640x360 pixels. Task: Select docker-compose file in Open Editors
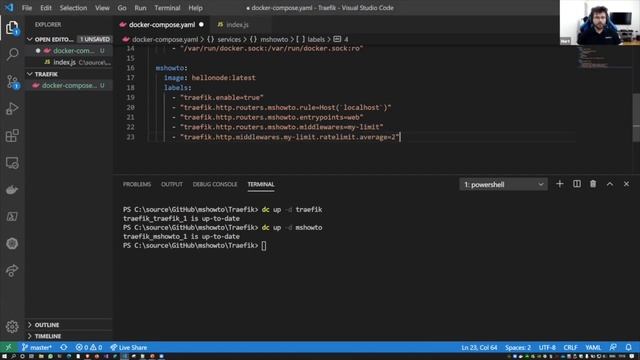tap(69, 51)
